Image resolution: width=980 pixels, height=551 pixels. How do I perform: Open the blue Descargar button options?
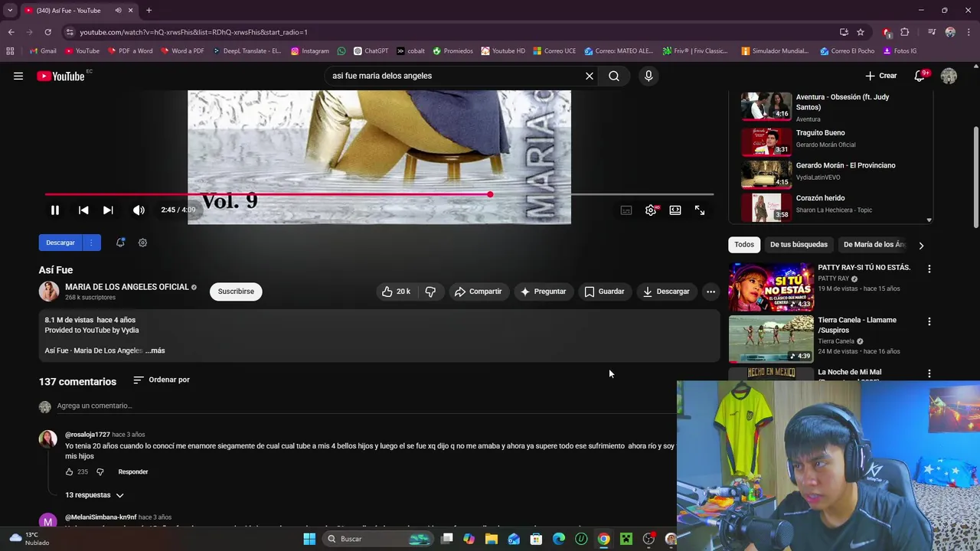point(91,243)
